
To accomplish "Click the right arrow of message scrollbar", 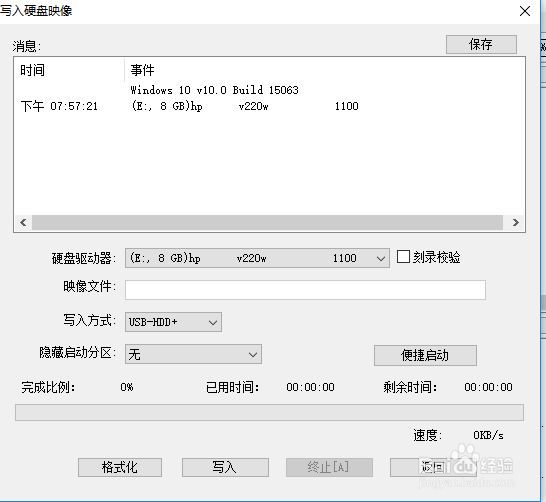I will tap(516, 222).
